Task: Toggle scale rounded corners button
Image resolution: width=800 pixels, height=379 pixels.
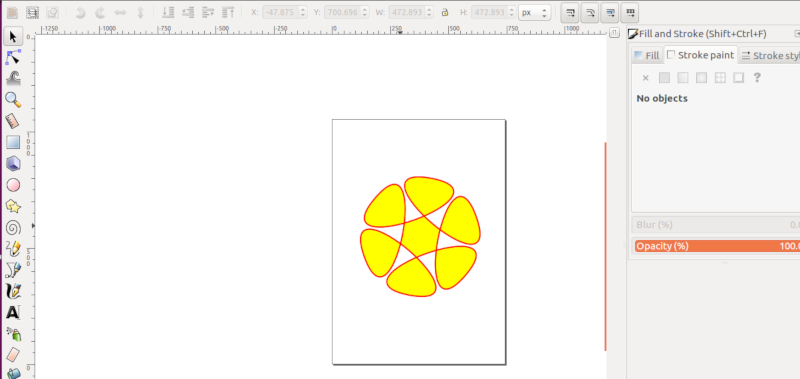Action: tap(590, 13)
